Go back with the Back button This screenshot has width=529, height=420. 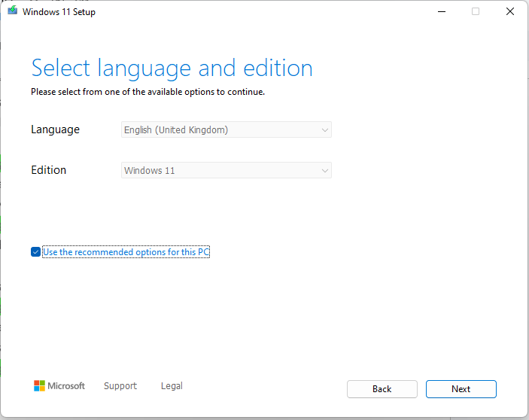click(382, 389)
